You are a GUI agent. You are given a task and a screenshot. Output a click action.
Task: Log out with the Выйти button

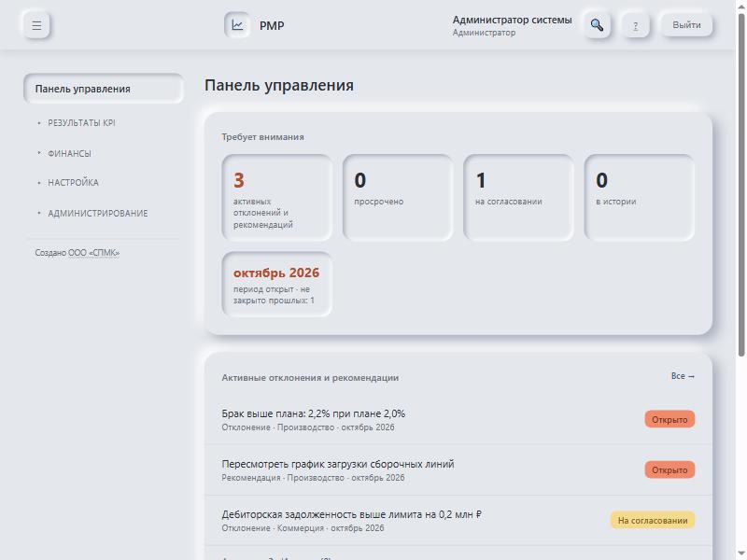pos(686,25)
